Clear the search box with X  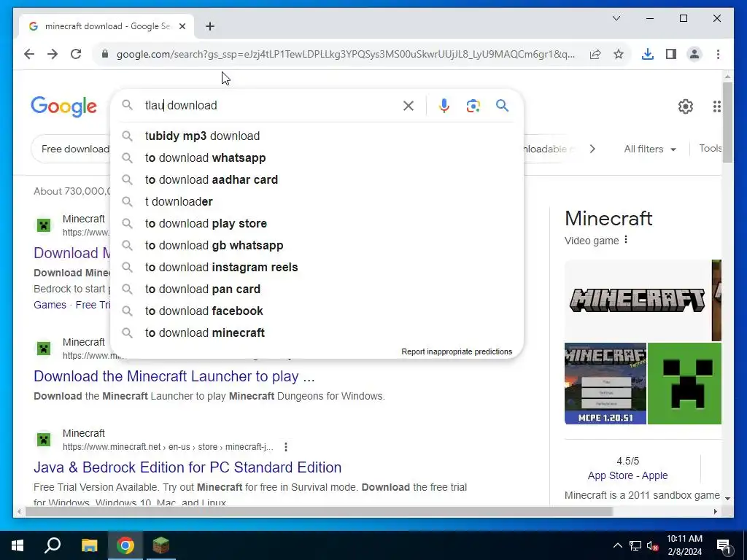[x=409, y=106]
